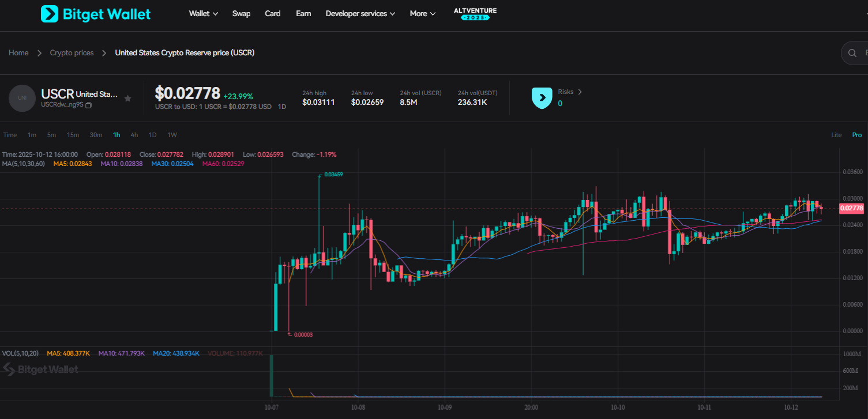
Task: Switch chart interval to 4h
Action: point(134,135)
